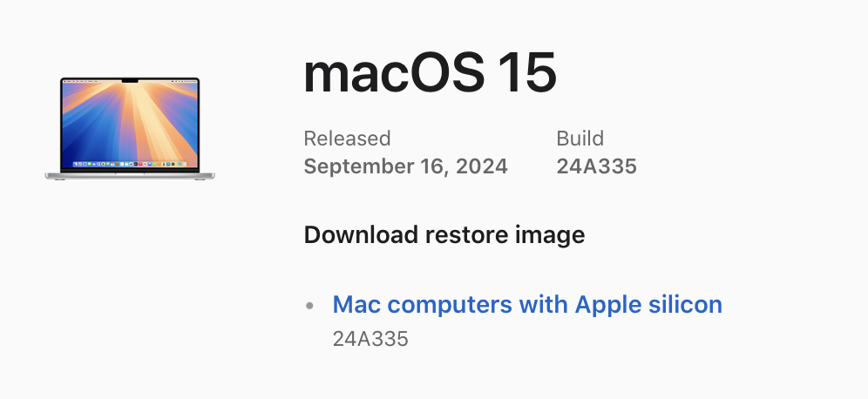This screenshot has width=868, height=399.
Task: Select the rightmost icon in the pictured Dock
Action: [183, 164]
